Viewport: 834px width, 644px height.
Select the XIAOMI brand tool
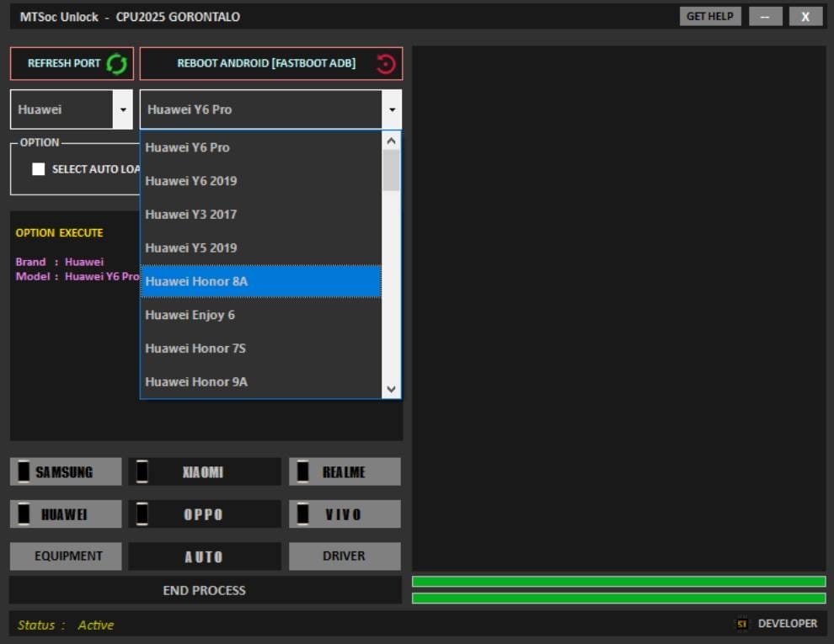tap(205, 471)
